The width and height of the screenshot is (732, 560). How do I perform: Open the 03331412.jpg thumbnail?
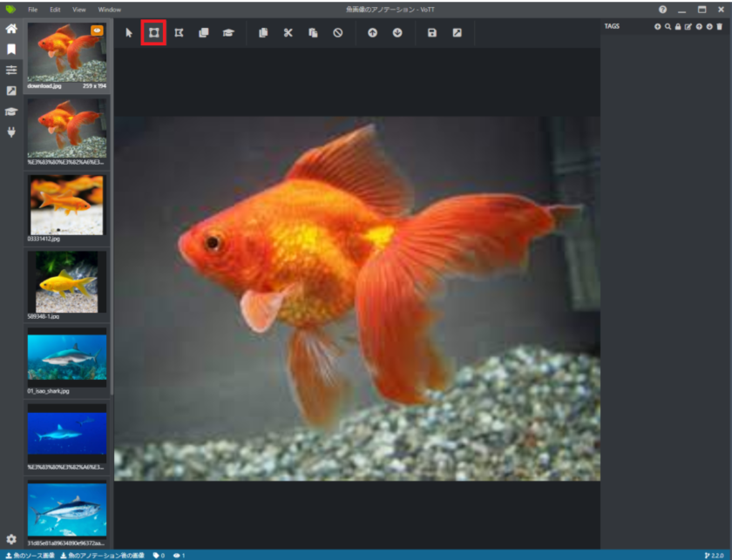pyautogui.click(x=67, y=205)
